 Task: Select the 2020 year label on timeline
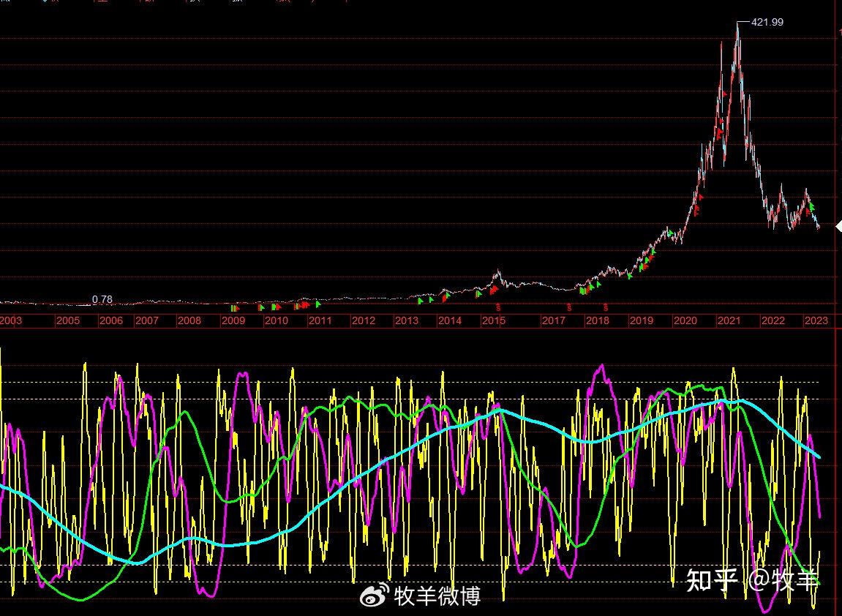click(x=685, y=320)
